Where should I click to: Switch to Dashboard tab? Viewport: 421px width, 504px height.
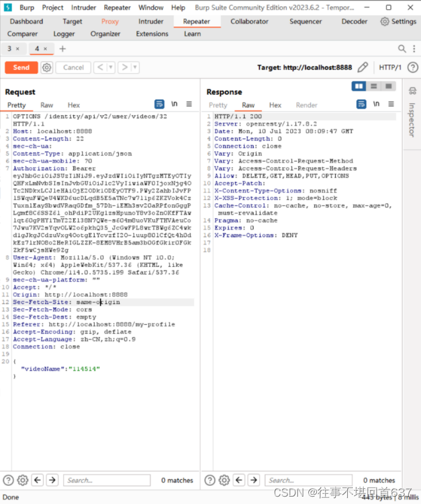point(26,21)
